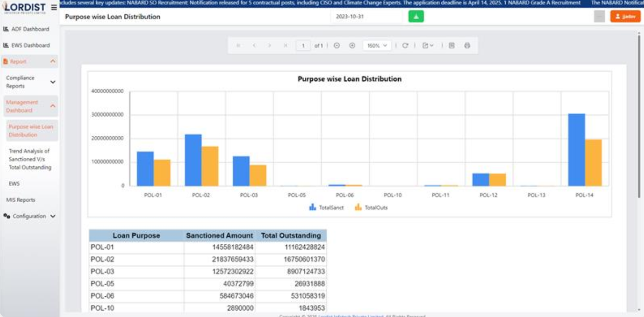This screenshot has width=644, height=317.
Task: Zoom out using the minus icon
Action: (336, 46)
